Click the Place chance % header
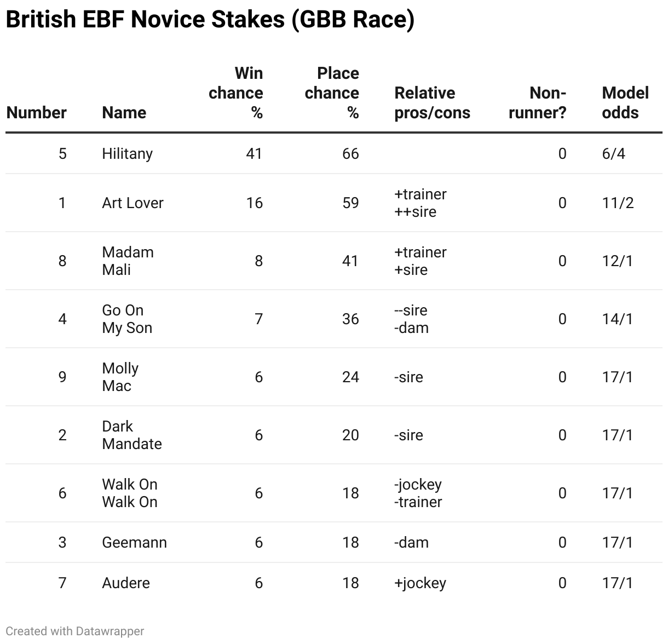 pos(332,93)
